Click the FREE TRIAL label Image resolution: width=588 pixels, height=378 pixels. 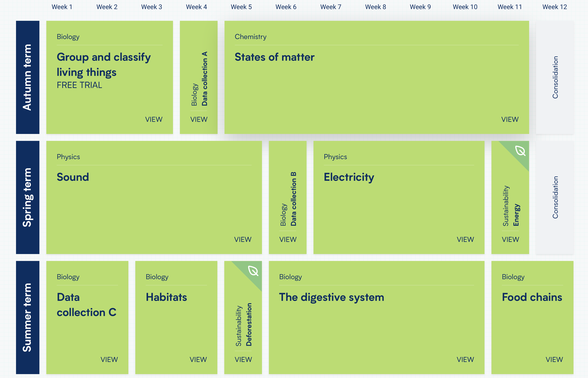pyautogui.click(x=79, y=85)
